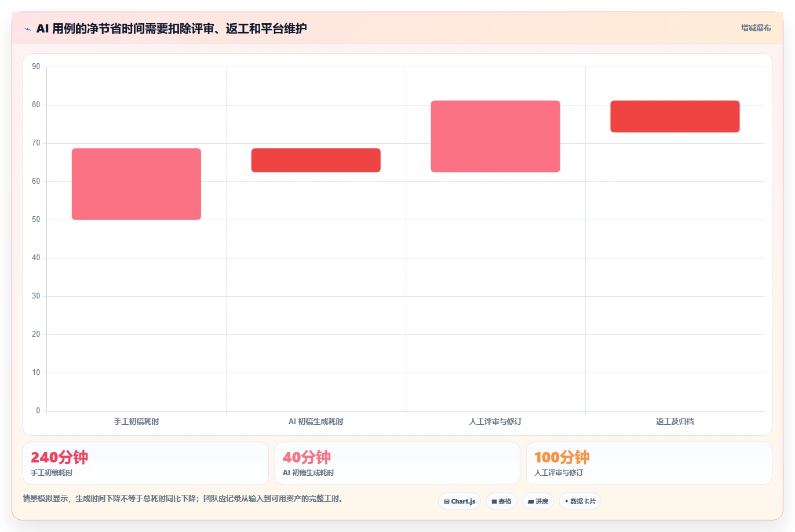Click caption AI 初稿生成耗时 under 40分钟
Viewport: 795px width, 532px height.
click(308, 473)
